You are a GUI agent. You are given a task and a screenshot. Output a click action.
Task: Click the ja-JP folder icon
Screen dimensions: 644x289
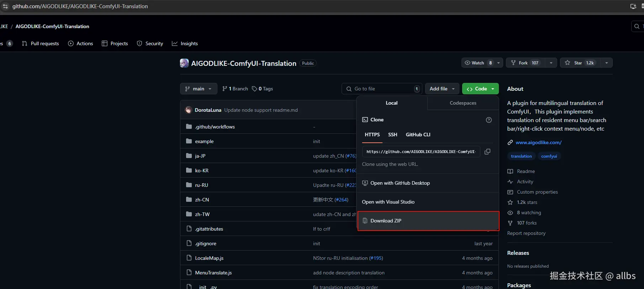(x=189, y=156)
